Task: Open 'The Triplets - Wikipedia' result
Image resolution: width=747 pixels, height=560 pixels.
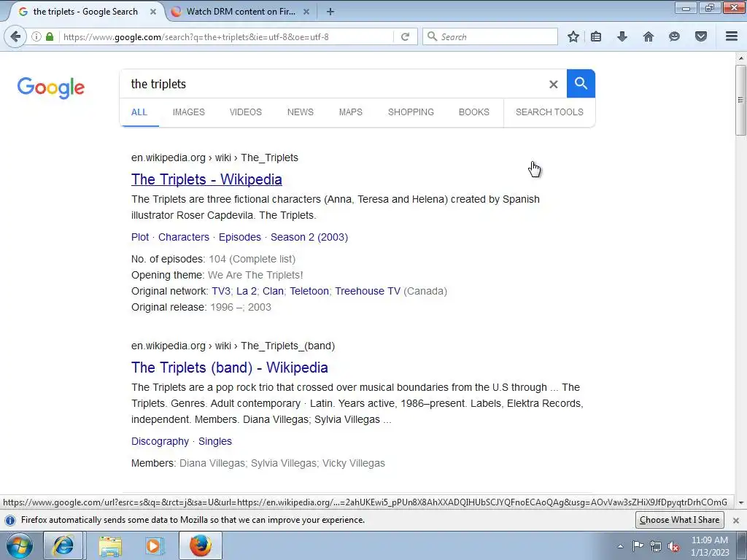Action: coord(206,179)
